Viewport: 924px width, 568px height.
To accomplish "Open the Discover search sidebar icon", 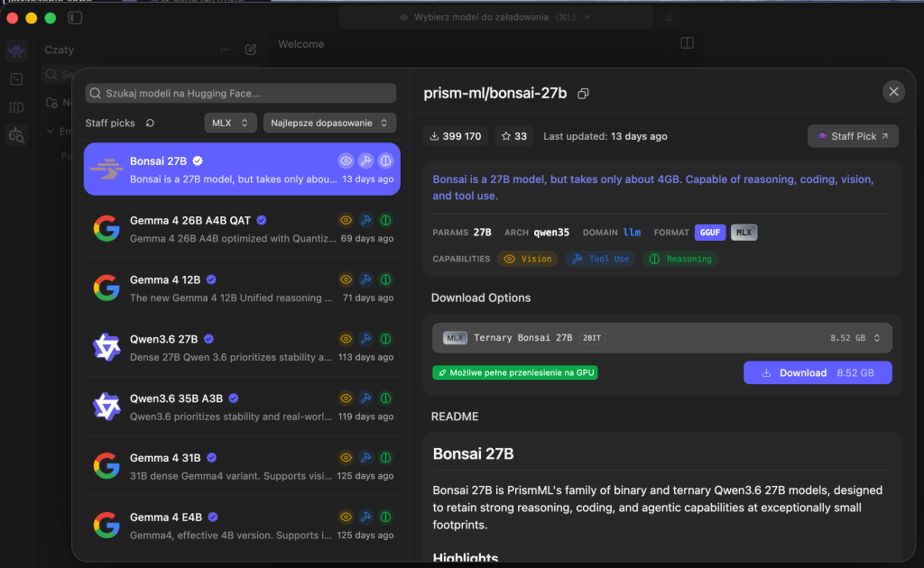I will pyautogui.click(x=16, y=135).
